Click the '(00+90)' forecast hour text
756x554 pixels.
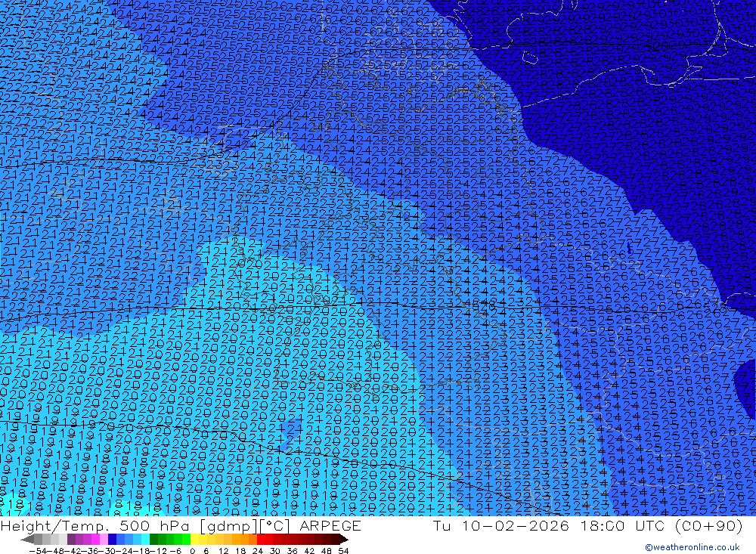point(708,525)
